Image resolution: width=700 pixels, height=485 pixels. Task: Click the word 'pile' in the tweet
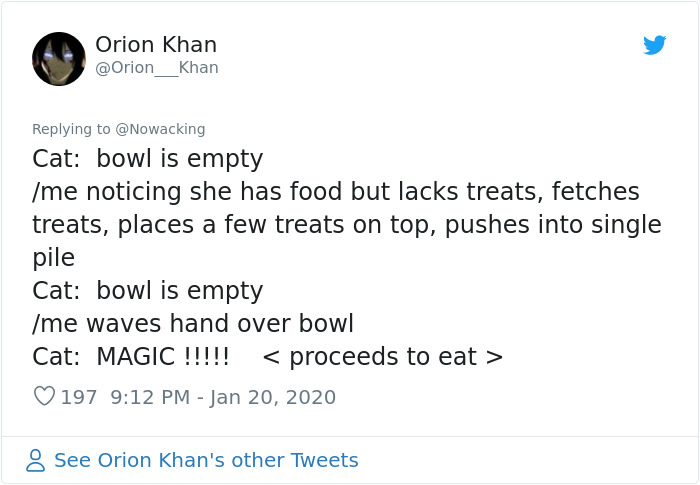53,258
